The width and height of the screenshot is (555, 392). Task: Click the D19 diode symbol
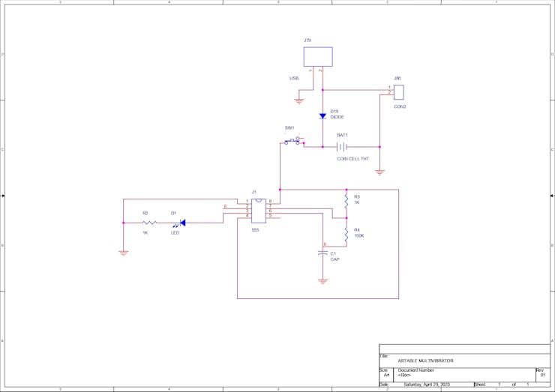(x=322, y=116)
